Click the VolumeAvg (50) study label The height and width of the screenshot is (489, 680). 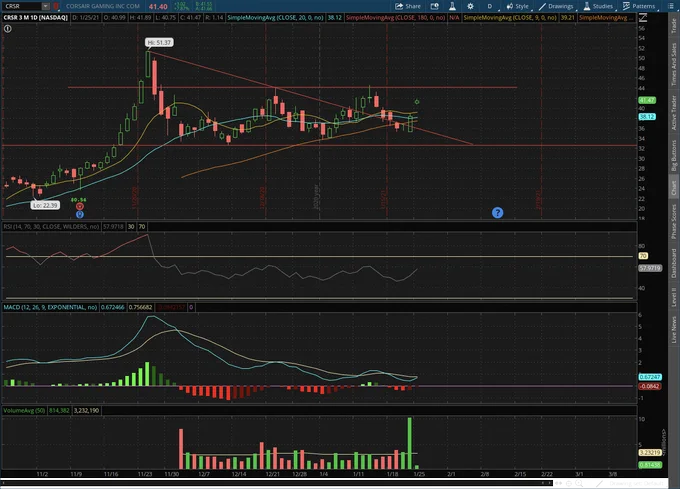(x=24, y=410)
